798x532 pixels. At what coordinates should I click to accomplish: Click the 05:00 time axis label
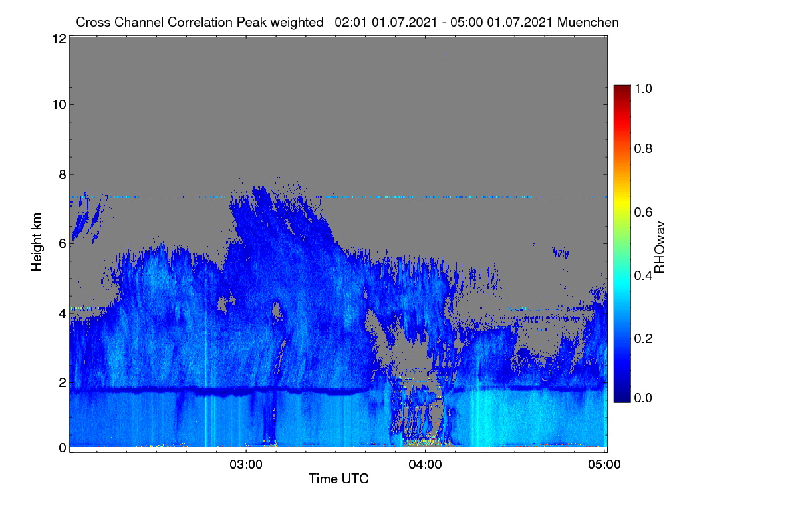(x=604, y=464)
